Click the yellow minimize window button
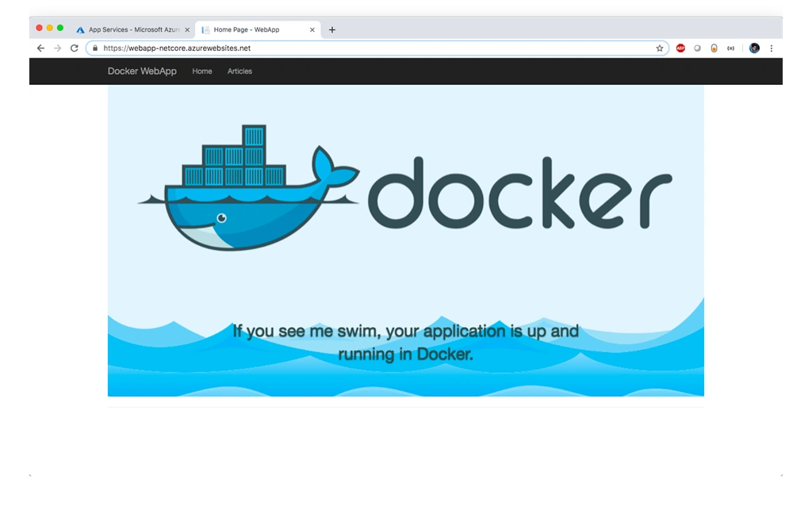The height and width of the screenshot is (518, 812). pyautogui.click(x=50, y=28)
